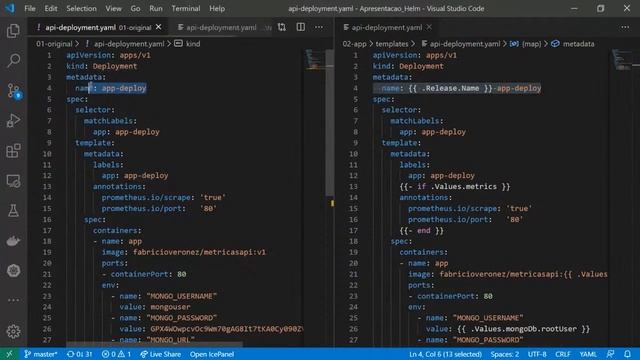Start Live Share session
This screenshot has height=360, width=640.
(160, 354)
